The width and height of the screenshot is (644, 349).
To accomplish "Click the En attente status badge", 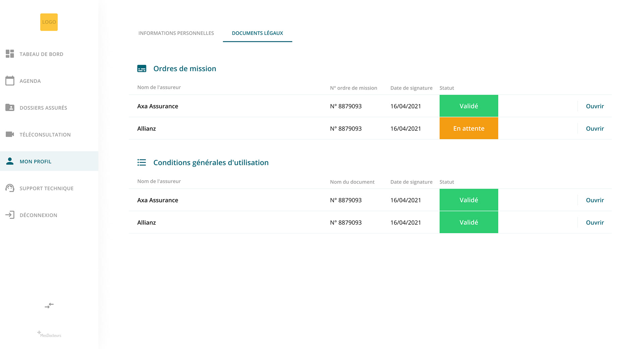I will tap(469, 128).
